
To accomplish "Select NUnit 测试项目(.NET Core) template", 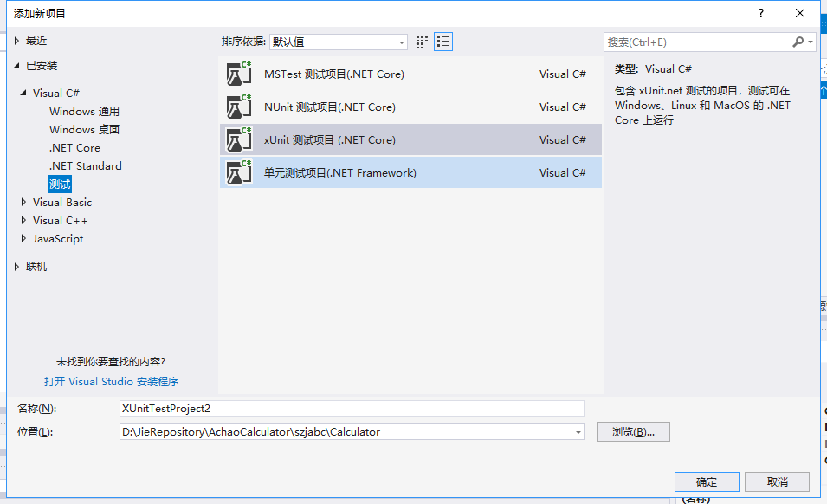I will tap(410, 107).
